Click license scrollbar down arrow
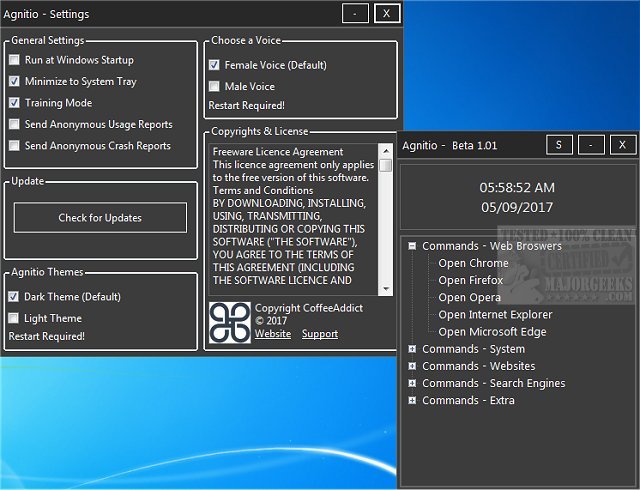Viewport: 640px width, 490px height. coord(386,289)
